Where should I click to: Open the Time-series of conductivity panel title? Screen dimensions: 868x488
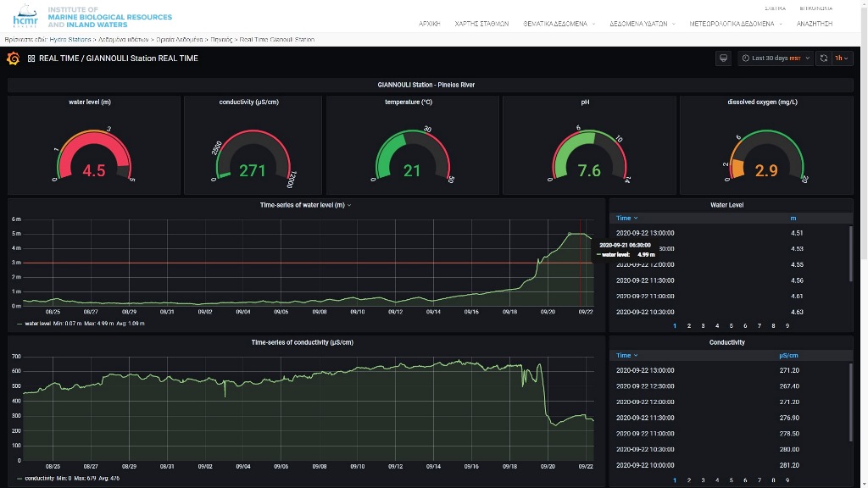click(303, 342)
